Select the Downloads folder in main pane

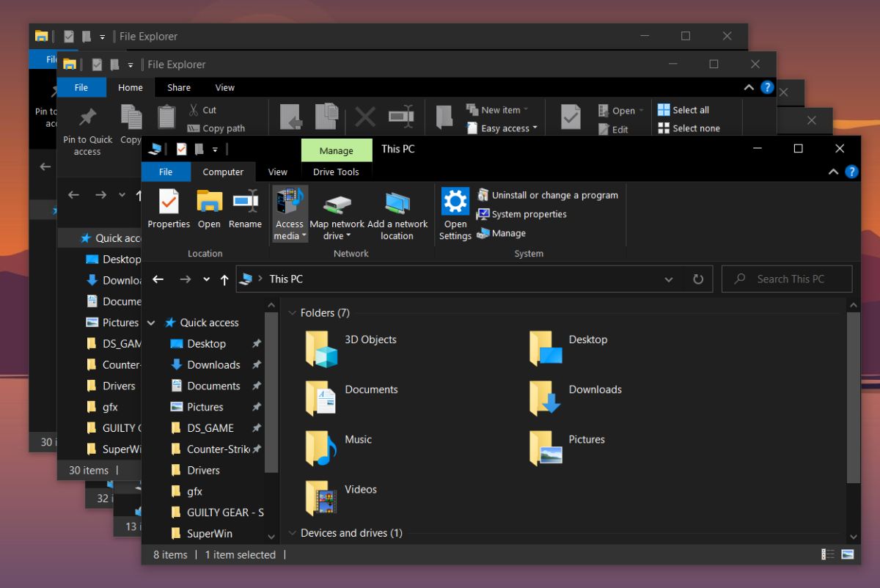[576, 397]
